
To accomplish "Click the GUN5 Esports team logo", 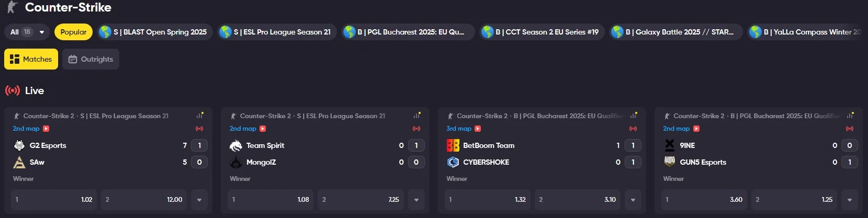I will pos(670,162).
